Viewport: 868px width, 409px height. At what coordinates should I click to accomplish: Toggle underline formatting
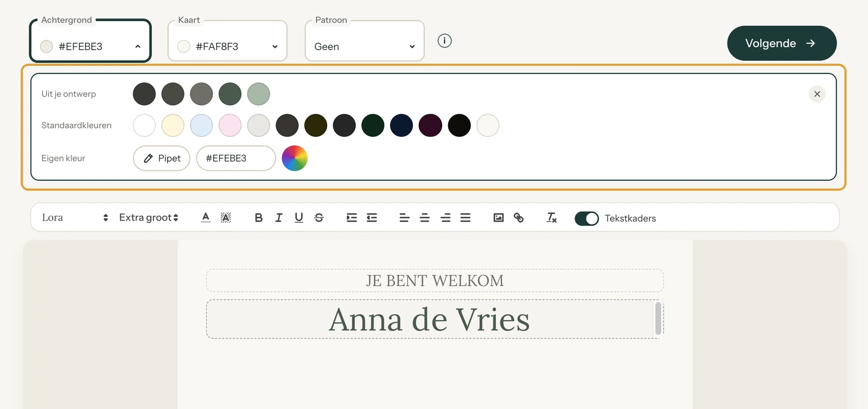(299, 217)
